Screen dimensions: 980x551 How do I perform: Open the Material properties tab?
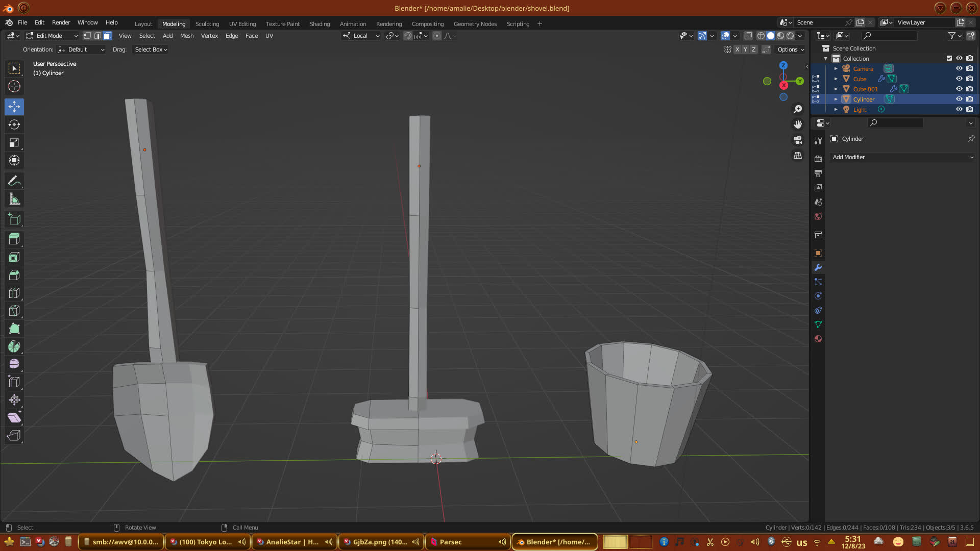(818, 339)
